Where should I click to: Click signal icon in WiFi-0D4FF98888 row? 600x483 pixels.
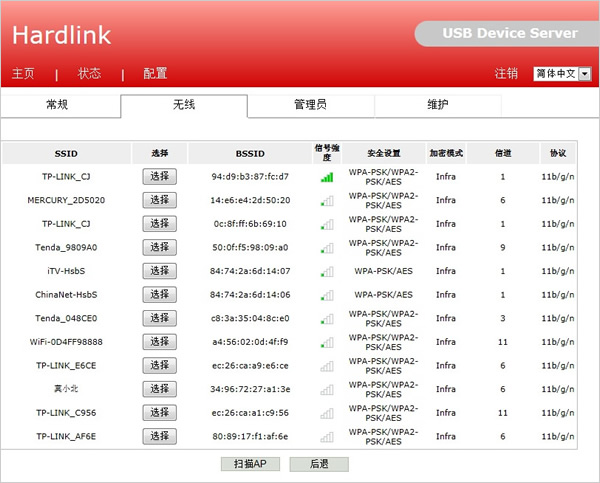pos(327,343)
